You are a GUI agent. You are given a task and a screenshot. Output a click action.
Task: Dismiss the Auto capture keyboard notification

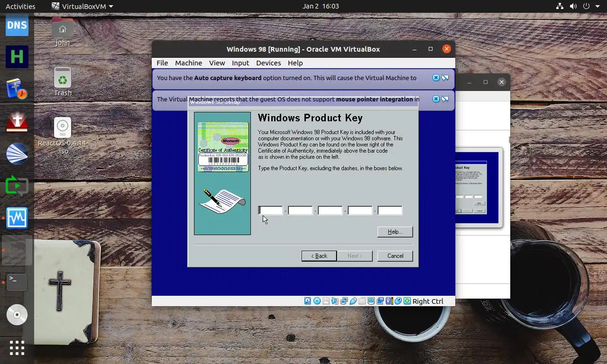click(x=436, y=78)
